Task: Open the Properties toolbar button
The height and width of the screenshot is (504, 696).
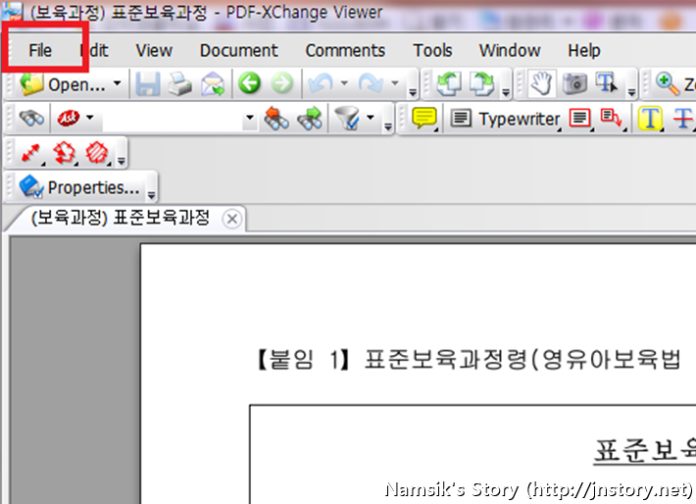Action: point(80,187)
